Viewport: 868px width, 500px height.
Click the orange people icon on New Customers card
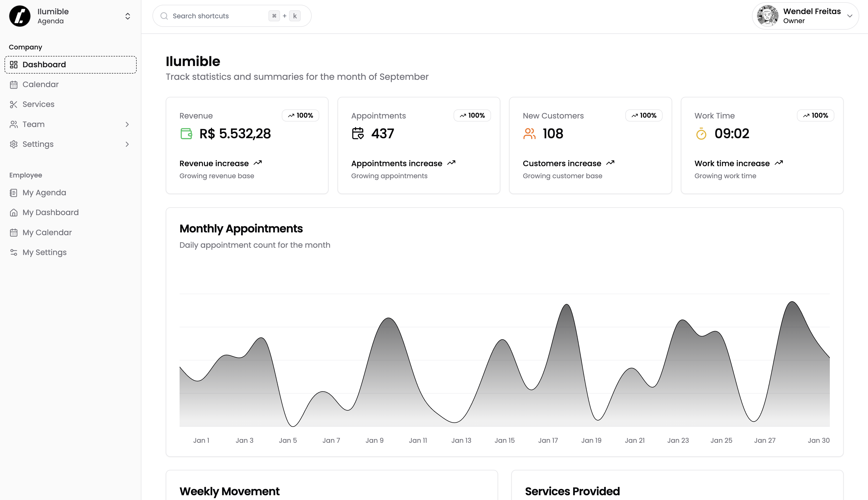pyautogui.click(x=529, y=134)
